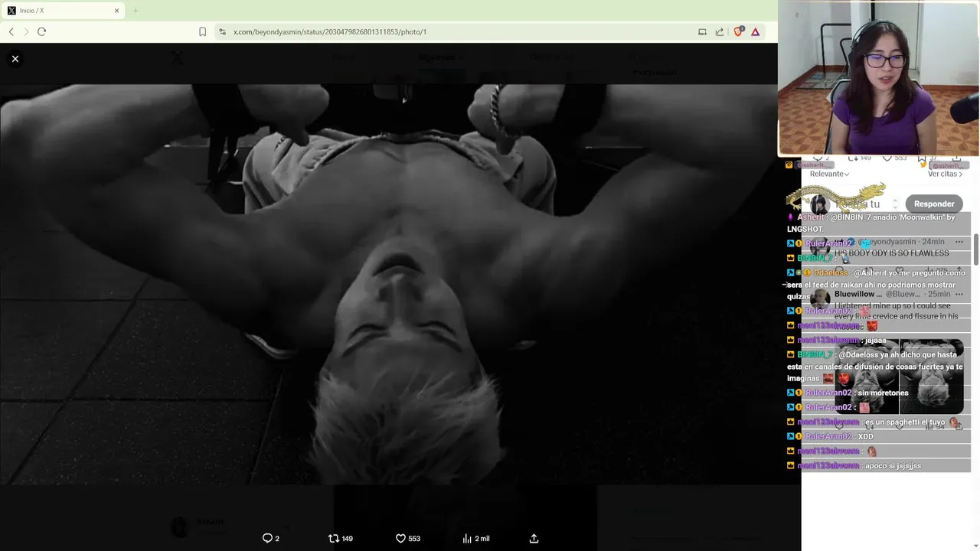Repost the photo with 149 reposts

(340, 538)
